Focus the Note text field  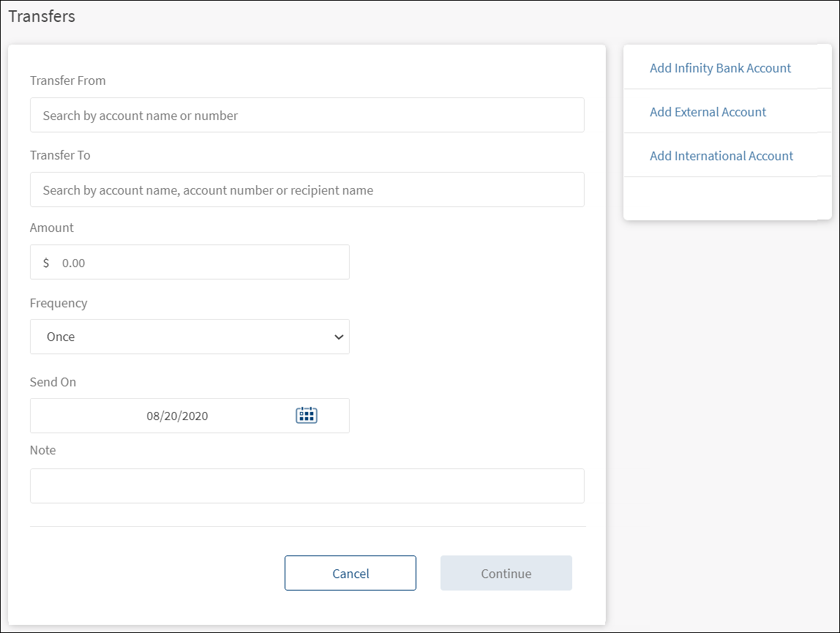[307, 486]
